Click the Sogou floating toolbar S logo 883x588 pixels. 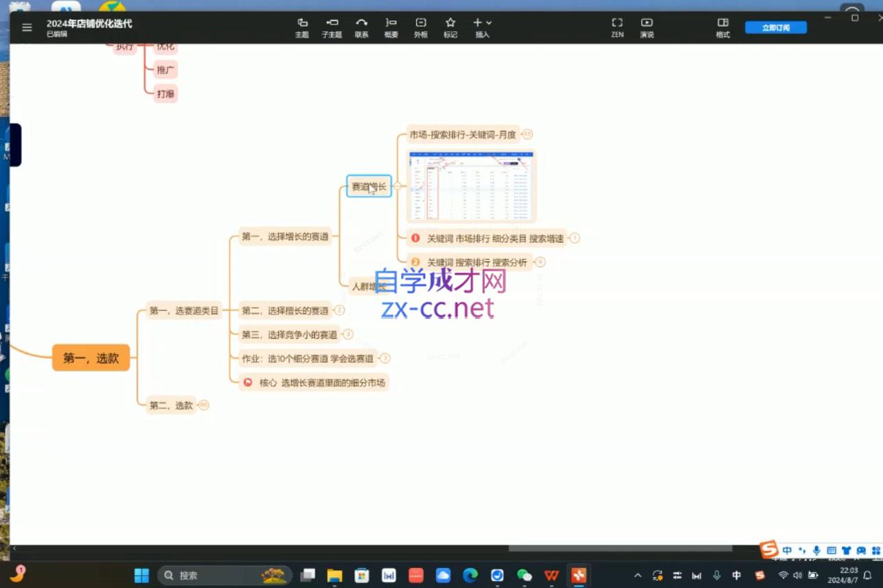(x=770, y=549)
